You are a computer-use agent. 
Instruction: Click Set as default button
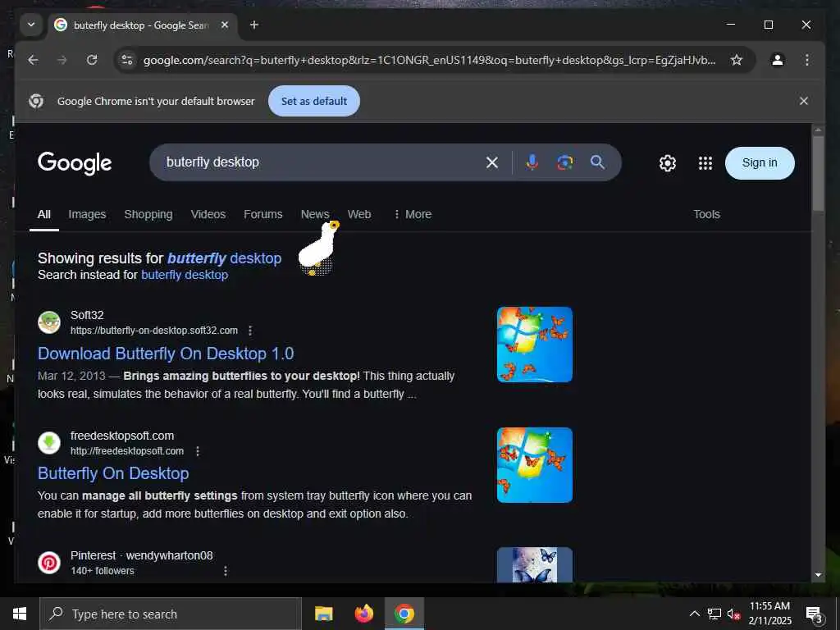click(314, 101)
